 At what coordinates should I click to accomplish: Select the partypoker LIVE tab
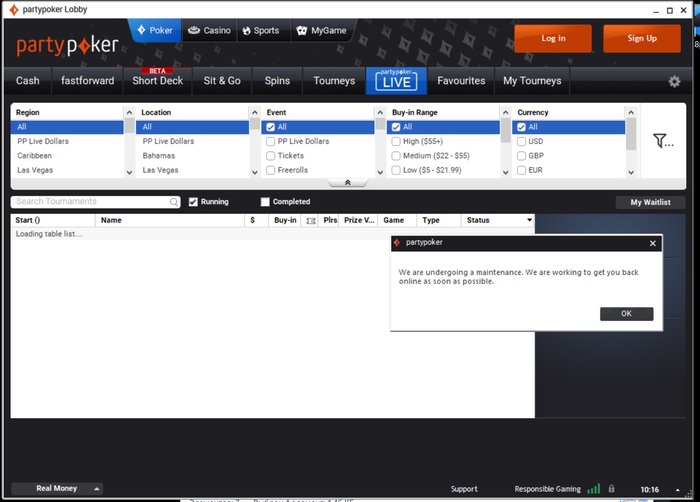pos(396,81)
